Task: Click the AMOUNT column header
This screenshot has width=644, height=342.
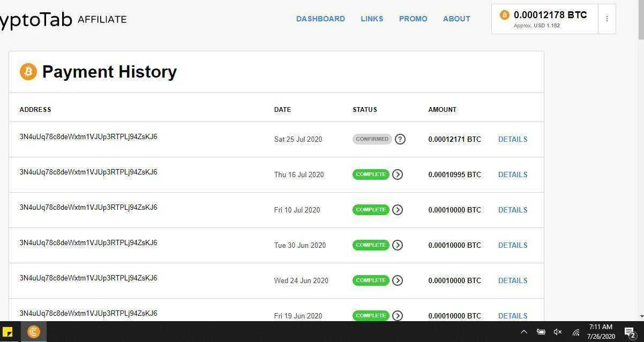Action: pos(443,109)
